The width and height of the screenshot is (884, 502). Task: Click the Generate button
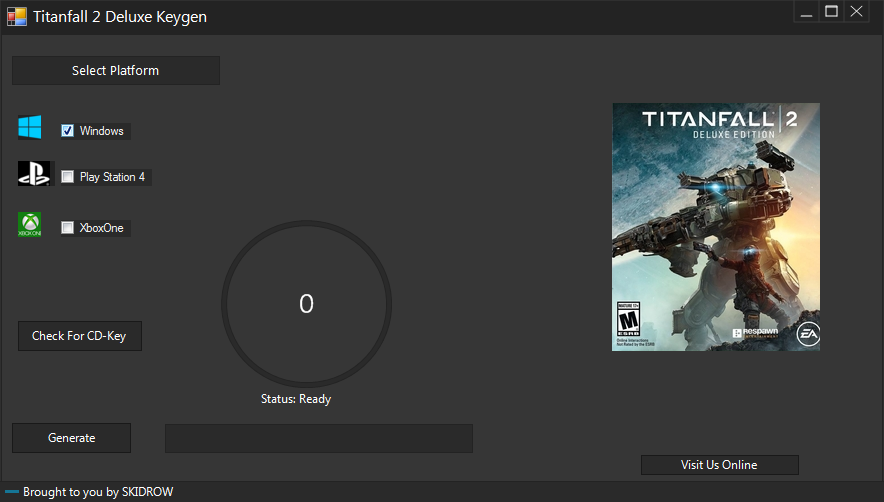click(72, 438)
